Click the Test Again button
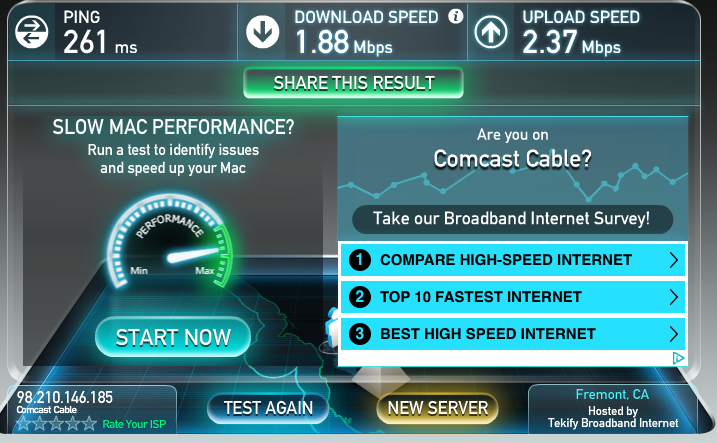Viewport: 717px width, 443px height. [x=268, y=408]
